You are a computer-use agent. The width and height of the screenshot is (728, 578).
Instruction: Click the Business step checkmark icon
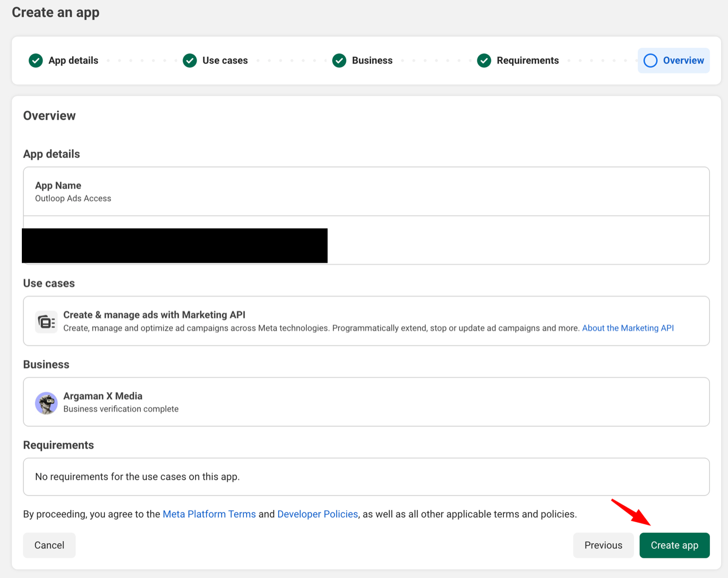[x=340, y=61]
